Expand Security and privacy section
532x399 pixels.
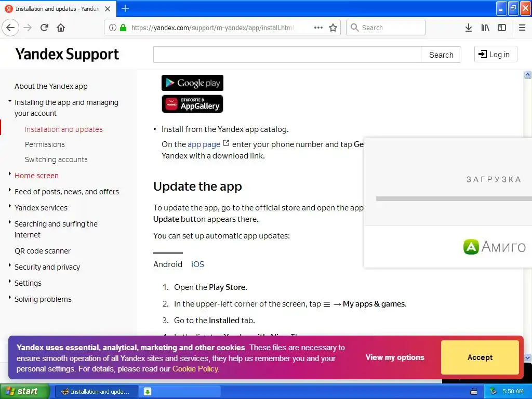10,265
